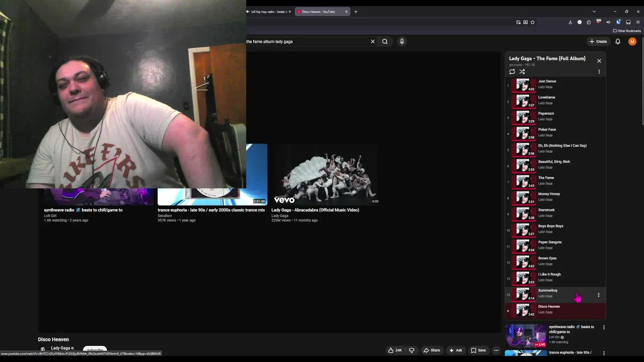Open blue shield extension icon
644x362 pixels.
618,22
